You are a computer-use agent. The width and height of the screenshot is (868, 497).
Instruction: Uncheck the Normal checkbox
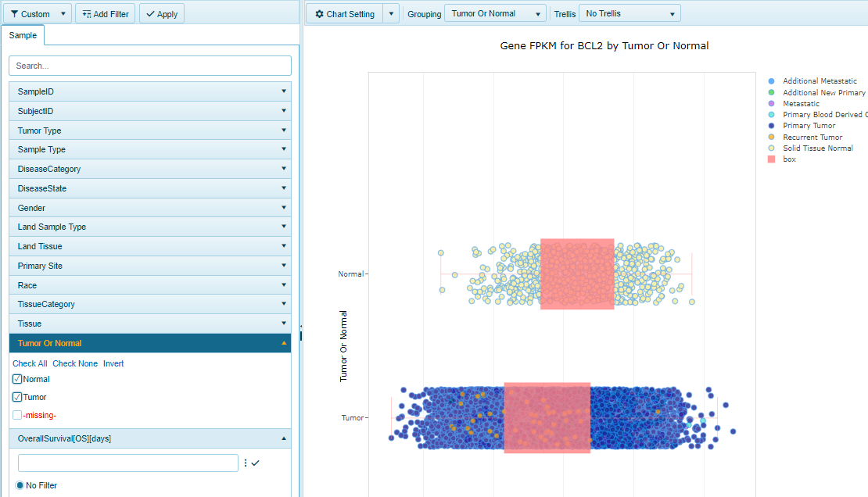(x=17, y=379)
